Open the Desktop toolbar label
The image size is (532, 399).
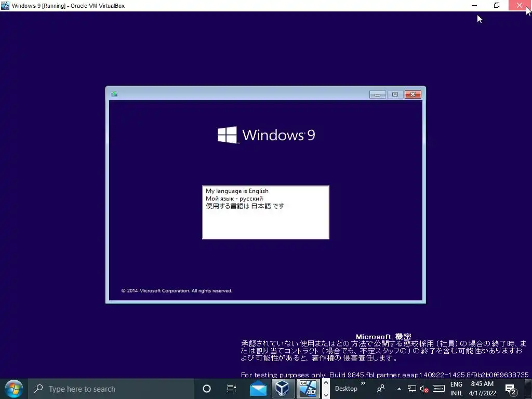click(x=346, y=389)
